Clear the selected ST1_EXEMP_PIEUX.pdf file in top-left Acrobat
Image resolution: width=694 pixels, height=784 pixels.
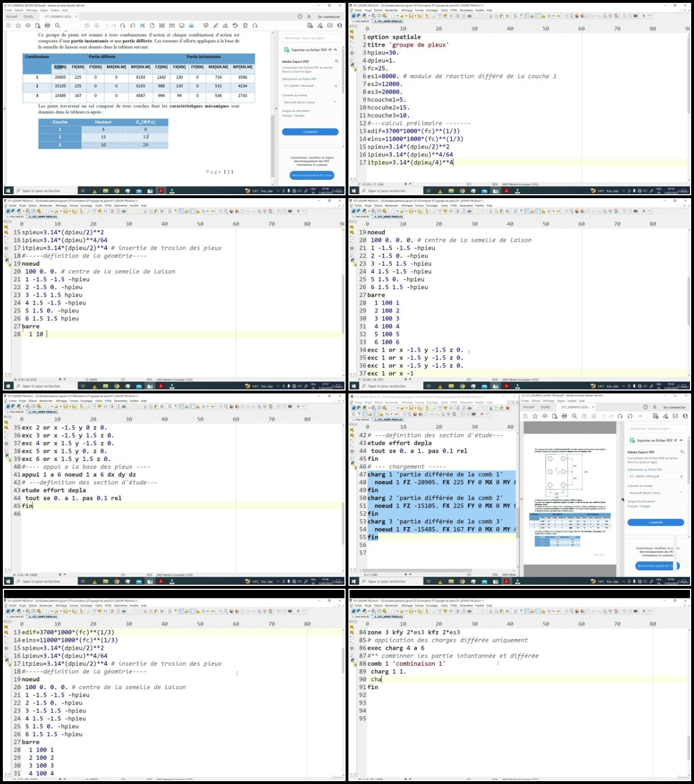click(335, 86)
